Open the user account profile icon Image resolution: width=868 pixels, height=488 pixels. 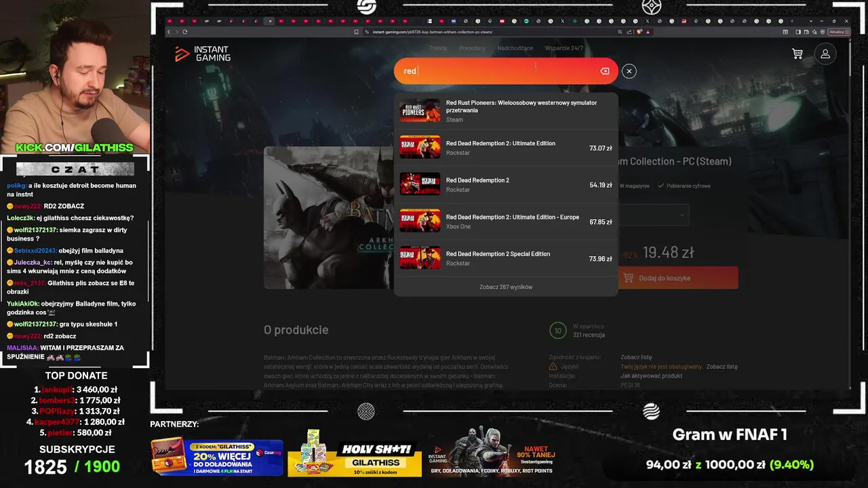825,54
